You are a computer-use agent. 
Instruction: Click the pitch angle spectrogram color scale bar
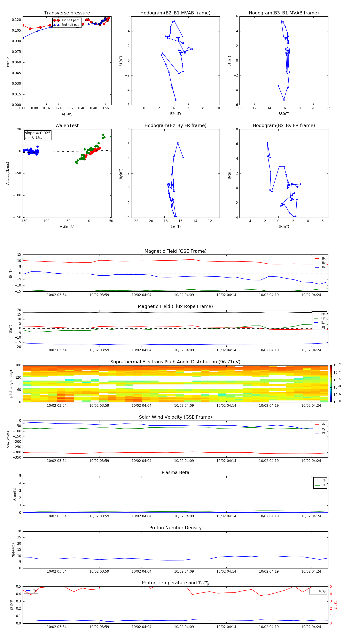[x=331, y=384]
